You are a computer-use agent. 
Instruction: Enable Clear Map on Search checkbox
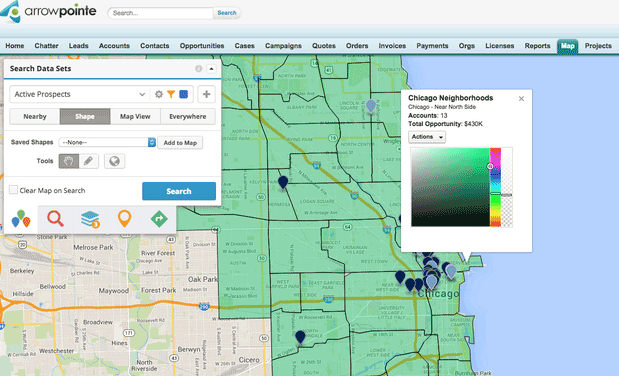13,190
